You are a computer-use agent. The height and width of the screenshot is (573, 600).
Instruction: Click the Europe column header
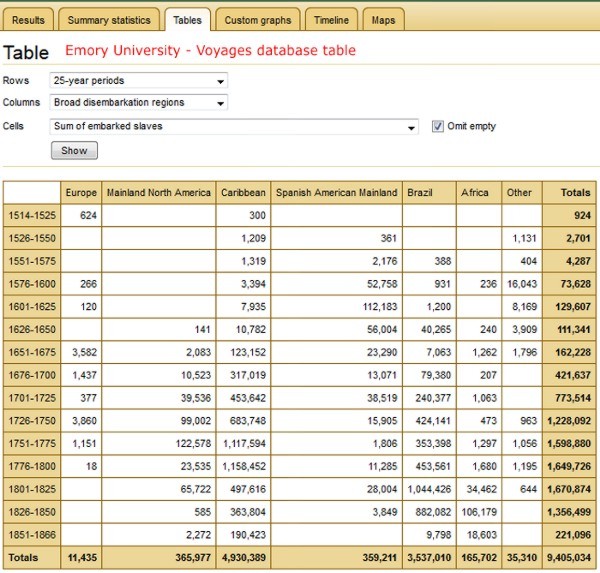(x=81, y=192)
